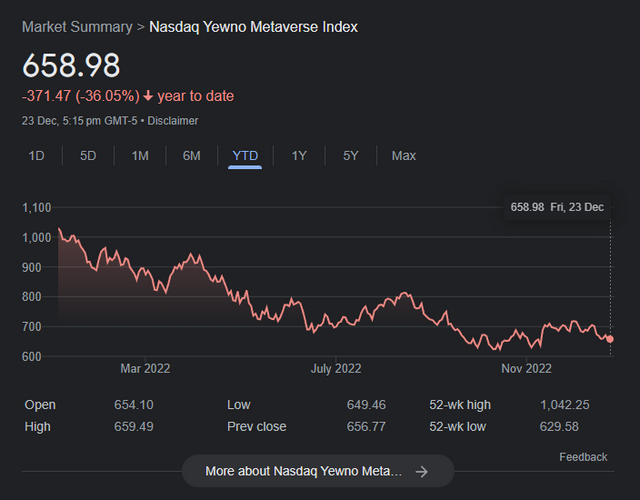Viewport: 640px width, 500px height.
Task: Open the Disclaimer link
Action: (173, 121)
